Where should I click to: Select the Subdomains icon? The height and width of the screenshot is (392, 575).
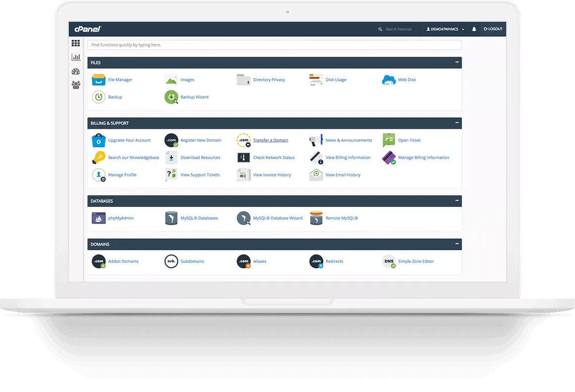[171, 261]
